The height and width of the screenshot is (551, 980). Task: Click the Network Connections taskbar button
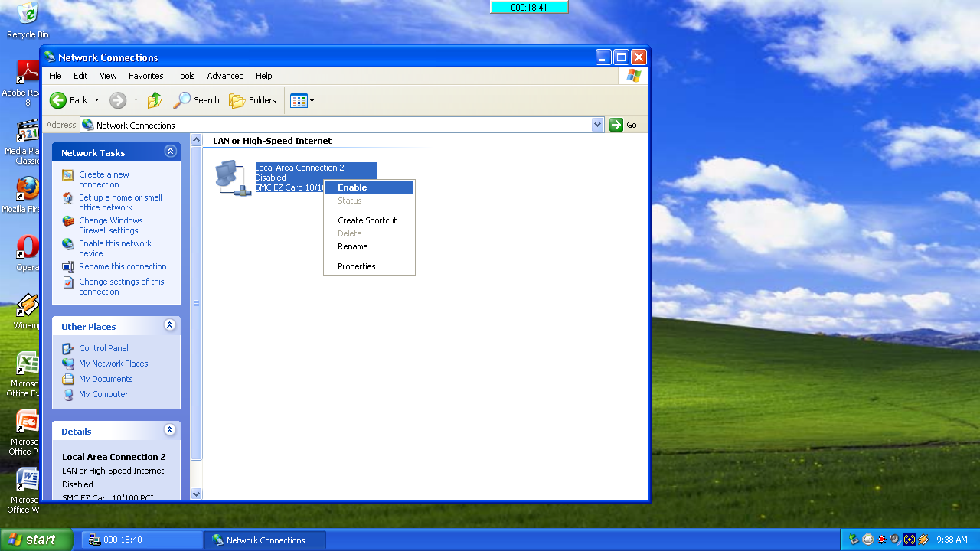(x=265, y=540)
